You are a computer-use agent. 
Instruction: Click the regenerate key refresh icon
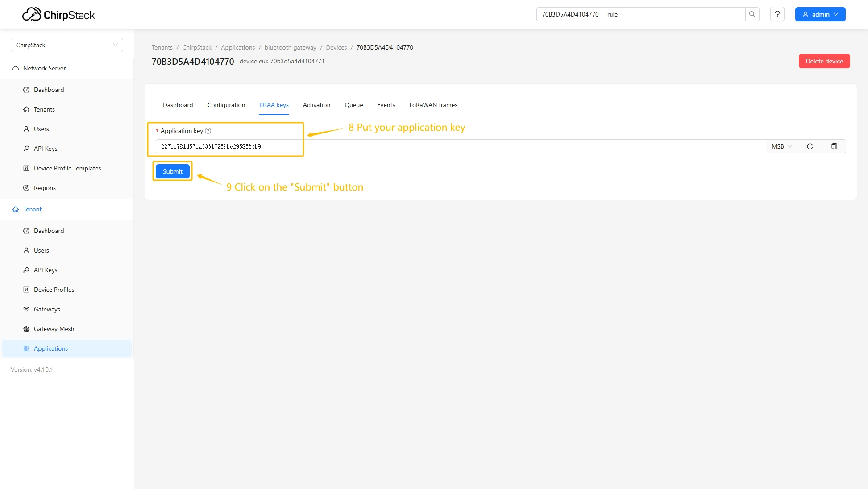click(x=810, y=146)
